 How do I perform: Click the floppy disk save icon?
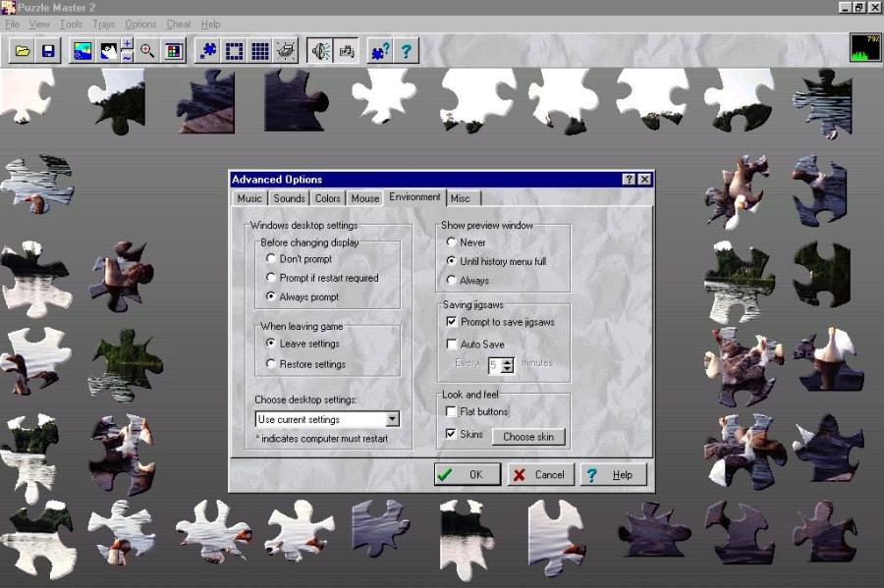point(47,51)
